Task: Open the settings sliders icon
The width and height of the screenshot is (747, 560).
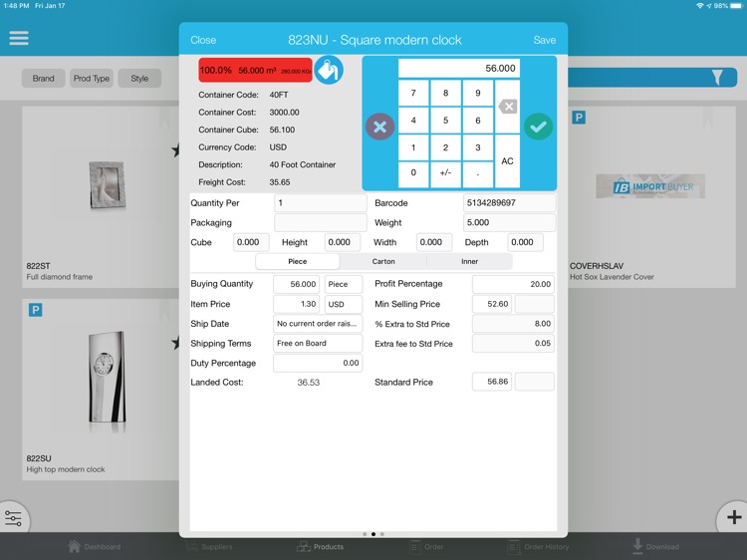Action: (x=13, y=518)
